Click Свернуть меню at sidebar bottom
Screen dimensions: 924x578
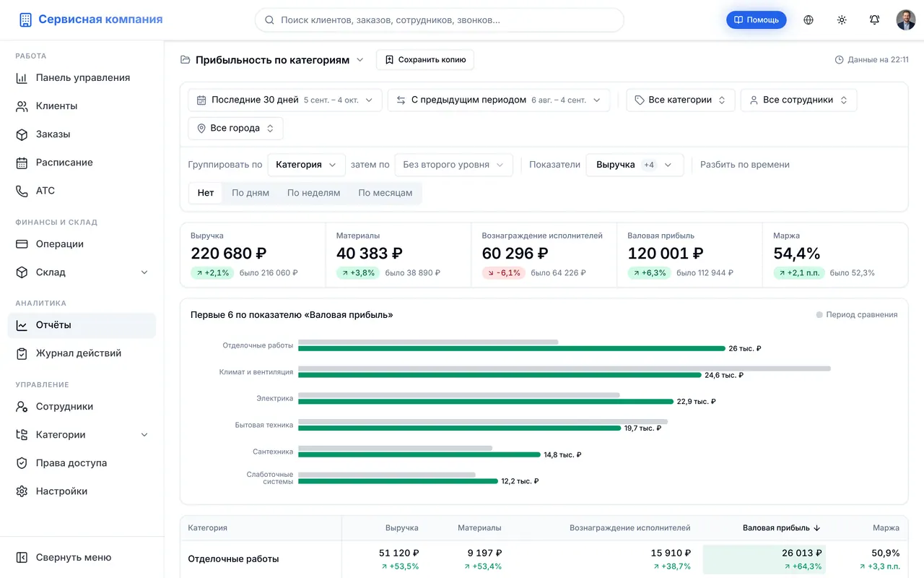[82, 558]
